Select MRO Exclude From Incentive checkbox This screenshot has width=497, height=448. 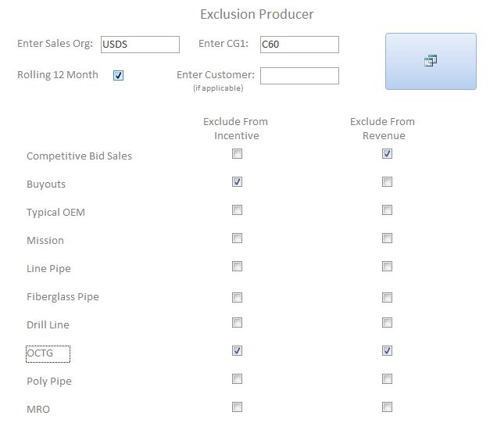pos(237,407)
